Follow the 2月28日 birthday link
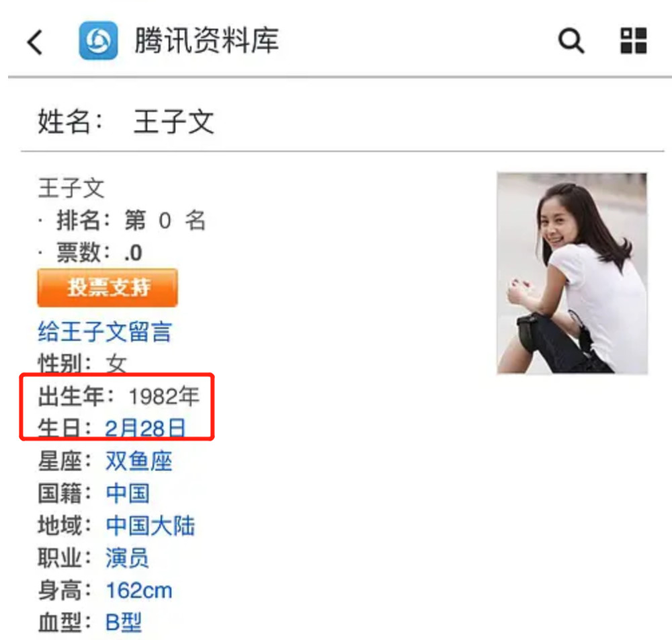The height and width of the screenshot is (640, 672). click(x=146, y=428)
